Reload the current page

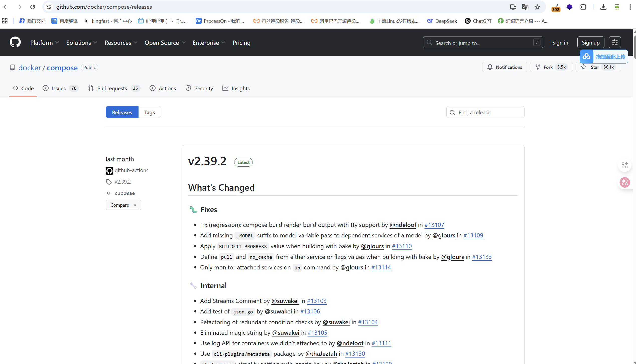pos(33,7)
